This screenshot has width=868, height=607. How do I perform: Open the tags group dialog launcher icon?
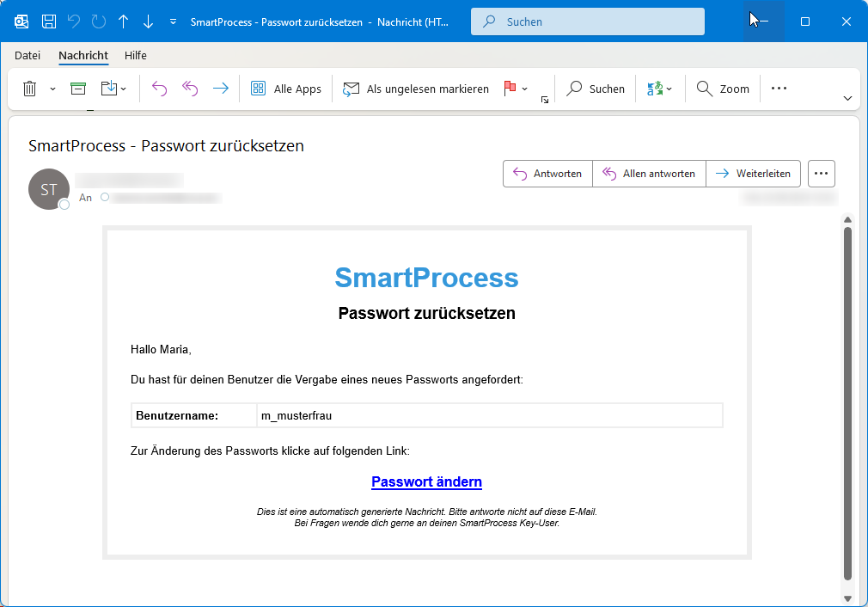545,100
